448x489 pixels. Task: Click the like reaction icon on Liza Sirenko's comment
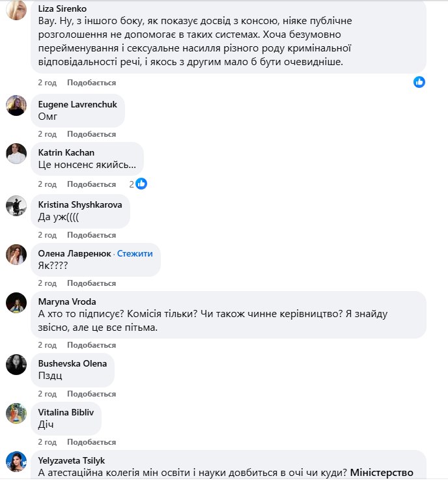point(419,82)
